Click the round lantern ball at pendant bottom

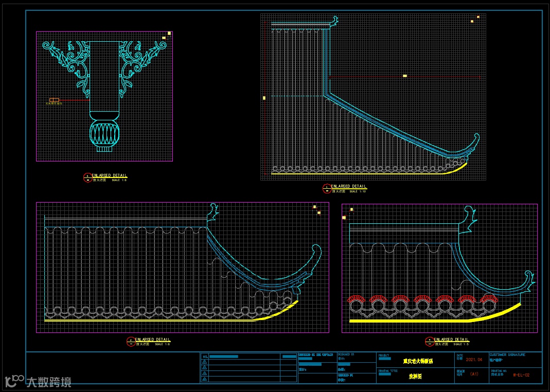tap(104, 133)
